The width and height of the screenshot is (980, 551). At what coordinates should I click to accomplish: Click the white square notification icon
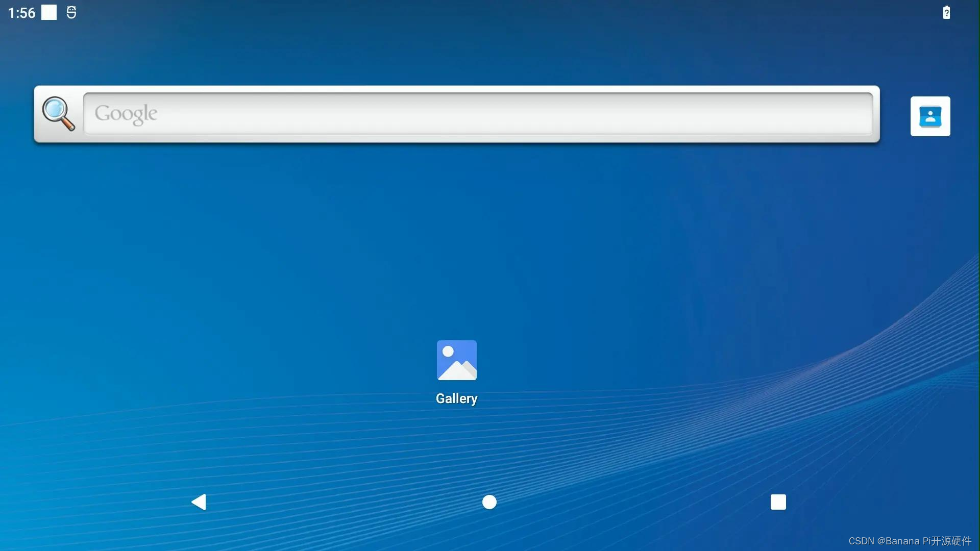(49, 12)
